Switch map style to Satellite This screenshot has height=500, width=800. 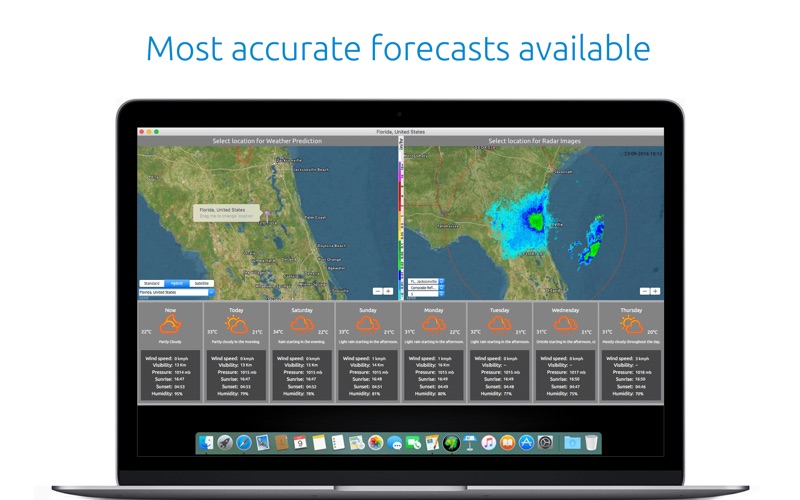[x=201, y=284]
